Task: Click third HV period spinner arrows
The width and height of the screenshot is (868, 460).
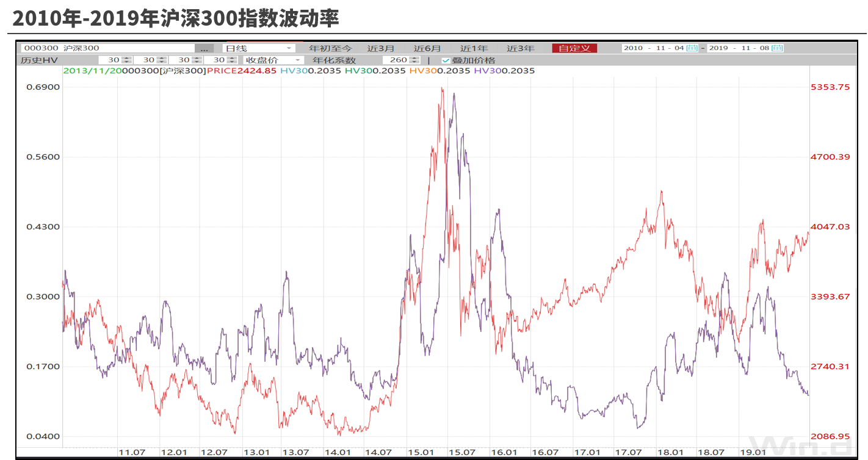Action: [x=196, y=60]
